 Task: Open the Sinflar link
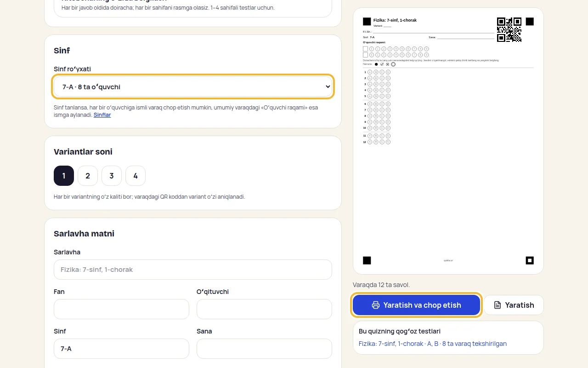tap(102, 115)
